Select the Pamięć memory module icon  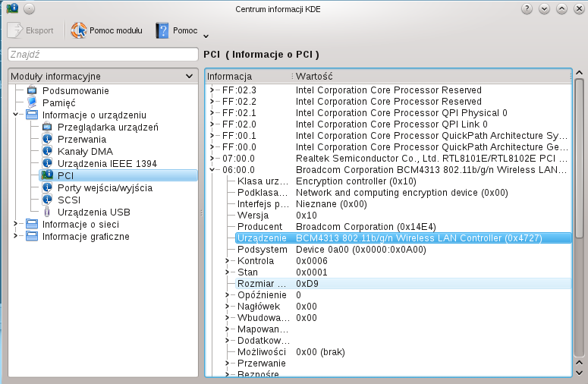(x=32, y=103)
